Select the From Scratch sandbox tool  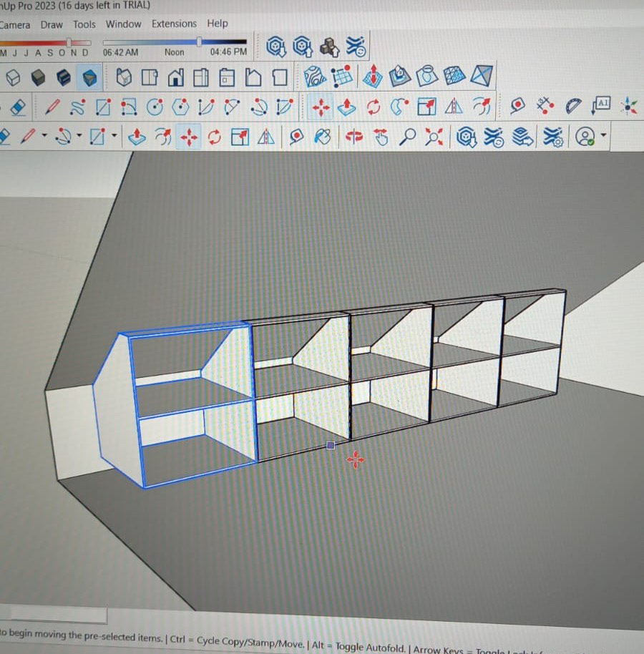pyautogui.click(x=342, y=76)
